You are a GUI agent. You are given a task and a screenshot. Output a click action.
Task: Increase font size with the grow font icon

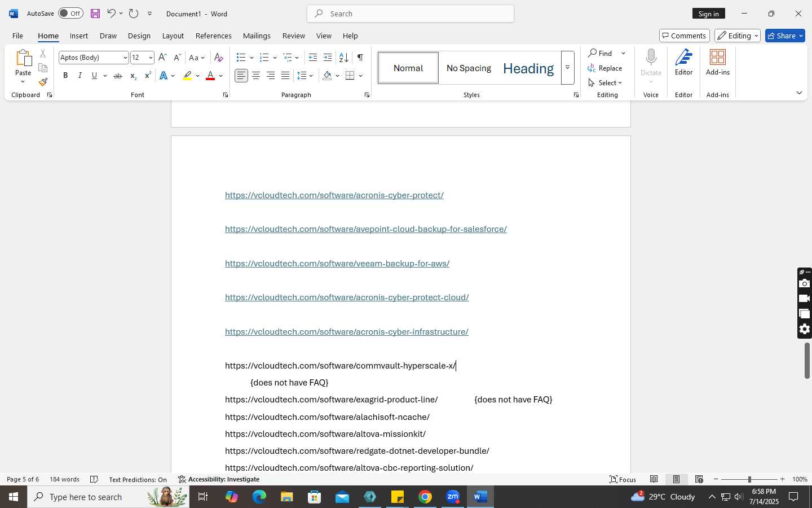162,58
